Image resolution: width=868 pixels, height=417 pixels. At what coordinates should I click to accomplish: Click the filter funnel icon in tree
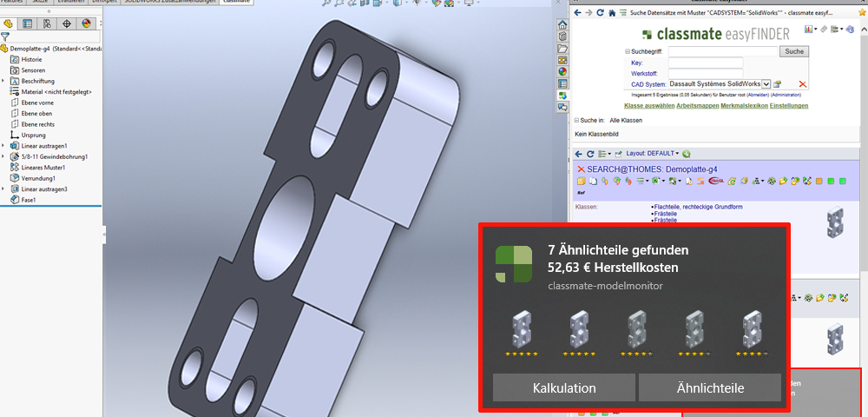[x=5, y=37]
